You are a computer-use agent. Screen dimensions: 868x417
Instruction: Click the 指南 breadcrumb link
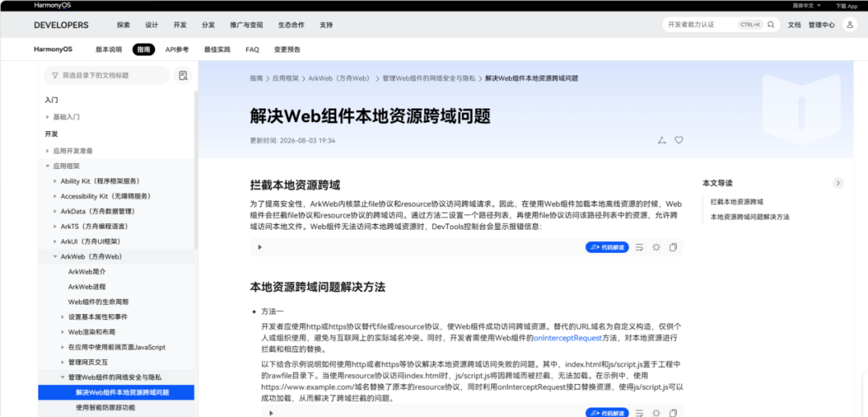click(256, 79)
